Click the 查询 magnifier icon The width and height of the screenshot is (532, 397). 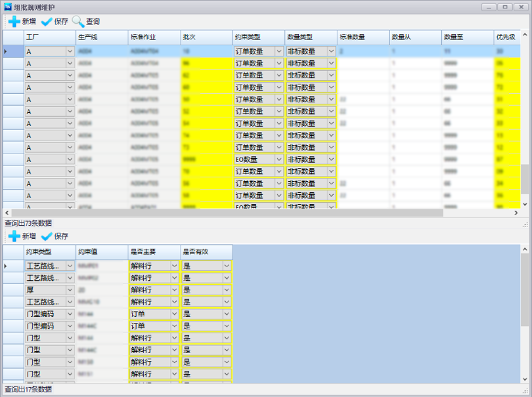[78, 21]
